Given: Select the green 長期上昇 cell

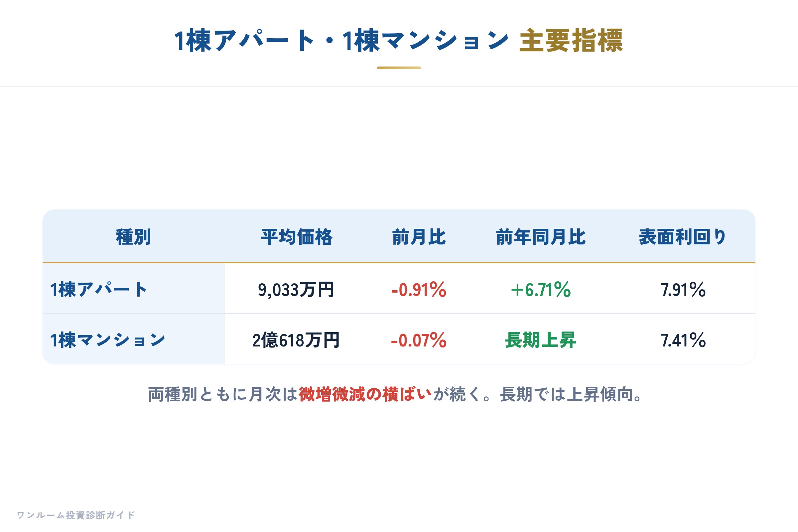Looking at the screenshot, I should coord(541,340).
